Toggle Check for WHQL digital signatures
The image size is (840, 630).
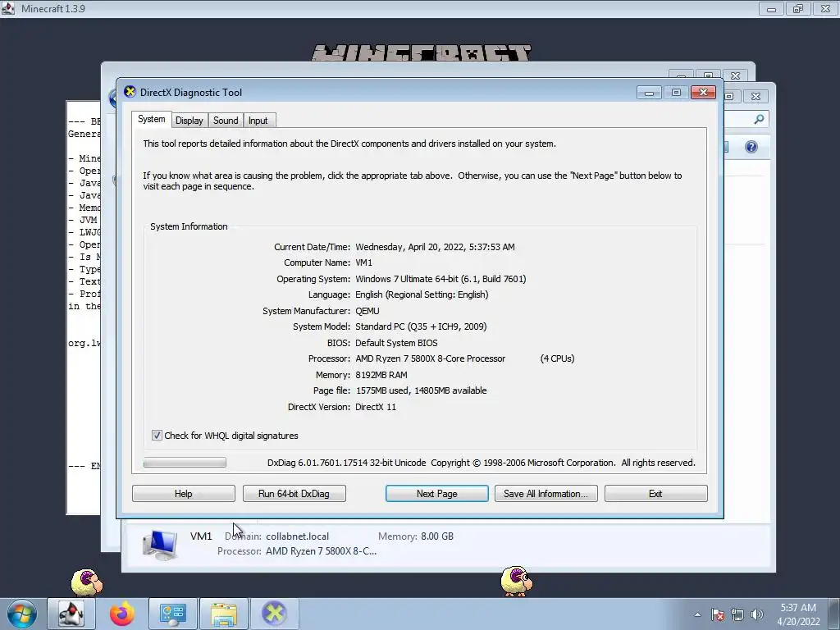157,436
